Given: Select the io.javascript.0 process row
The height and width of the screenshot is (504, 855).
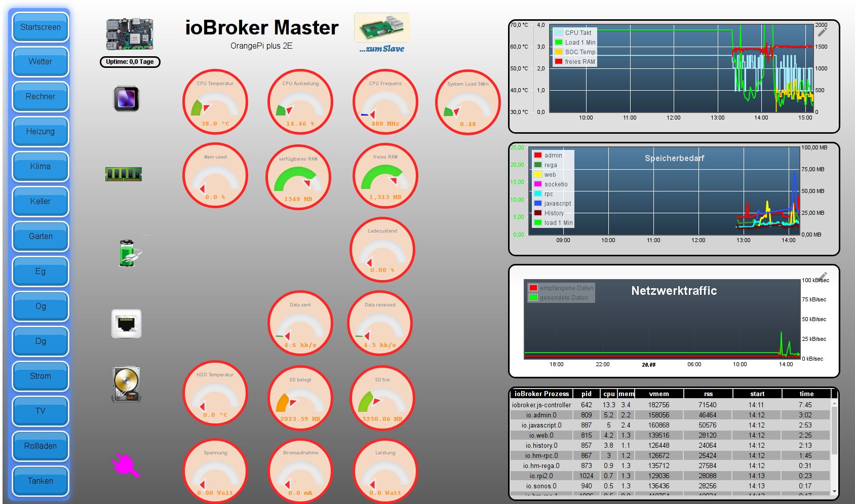Looking at the screenshot, I should pyautogui.click(x=671, y=425).
